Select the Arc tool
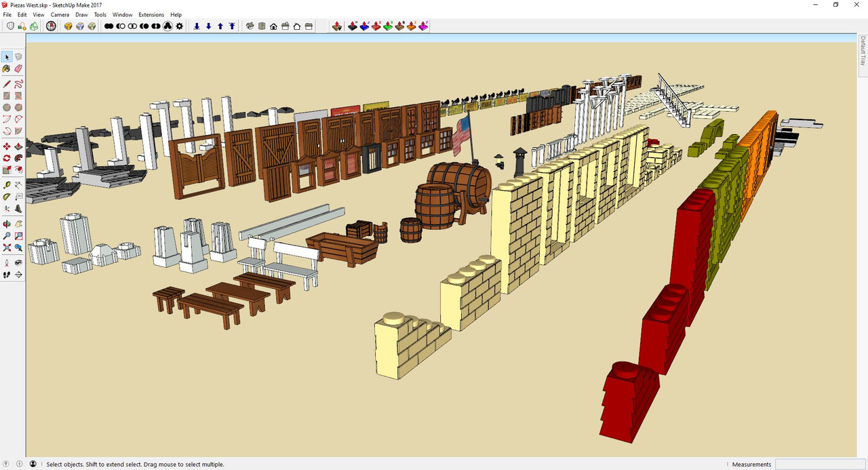The width and height of the screenshot is (868, 470). point(7,119)
